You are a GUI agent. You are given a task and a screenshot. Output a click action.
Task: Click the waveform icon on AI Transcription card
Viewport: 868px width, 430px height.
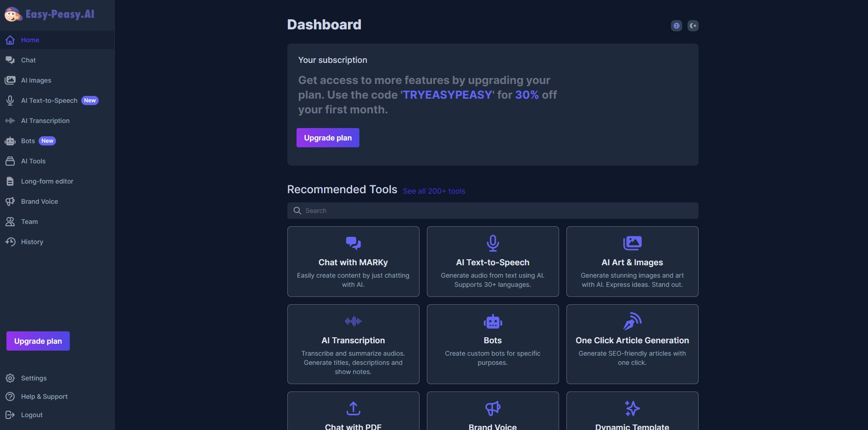point(353,321)
